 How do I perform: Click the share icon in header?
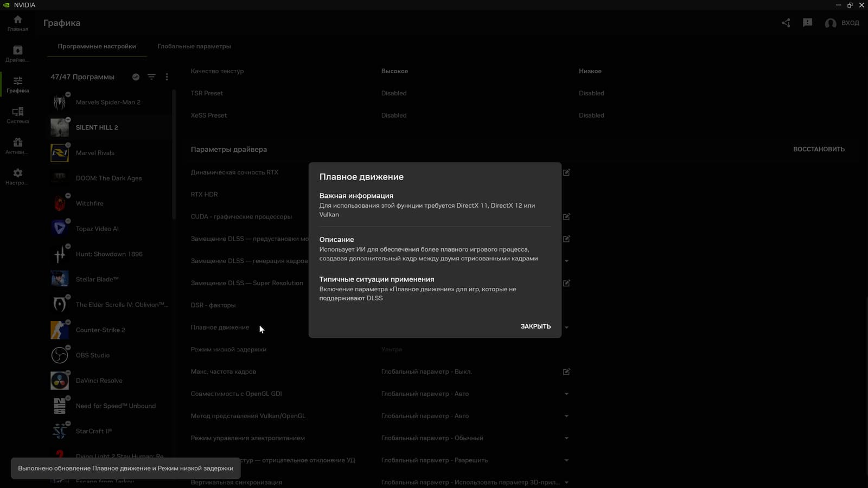pyautogui.click(x=786, y=23)
